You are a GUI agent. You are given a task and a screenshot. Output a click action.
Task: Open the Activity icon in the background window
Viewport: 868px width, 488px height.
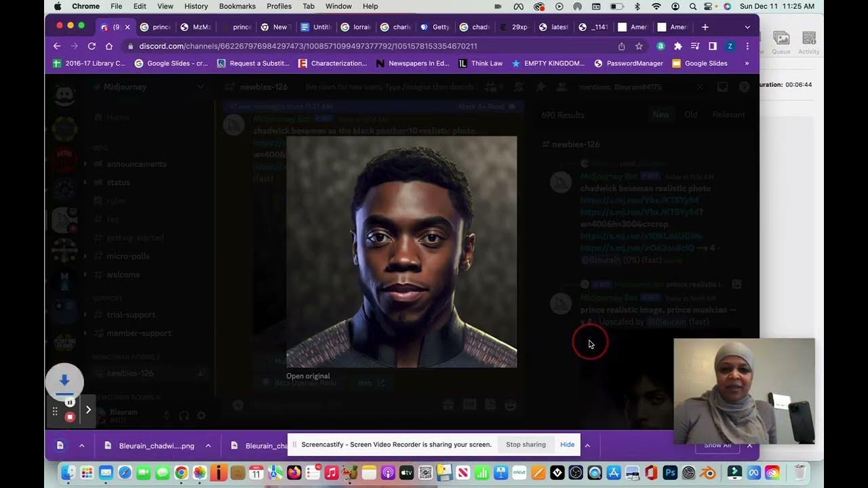[x=808, y=42]
